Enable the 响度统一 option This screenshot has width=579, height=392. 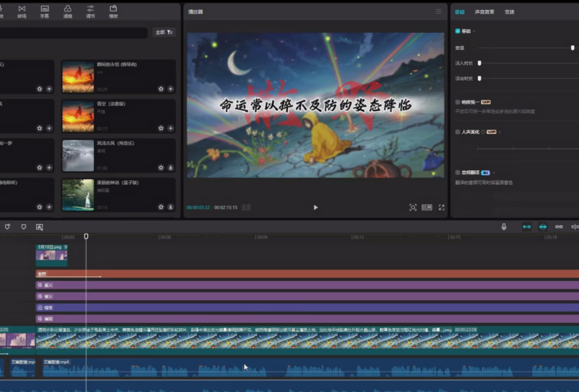pos(457,102)
